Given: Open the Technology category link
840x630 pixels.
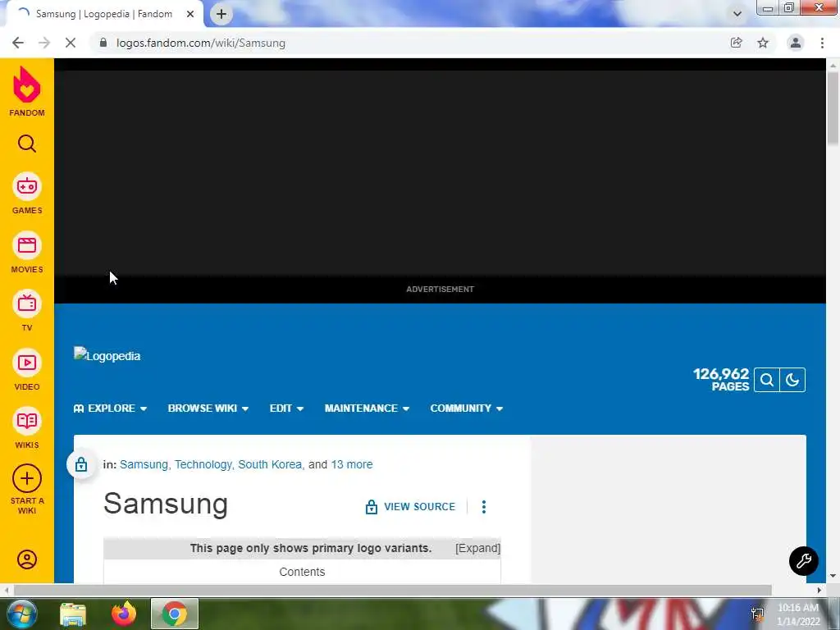Looking at the screenshot, I should tap(203, 464).
